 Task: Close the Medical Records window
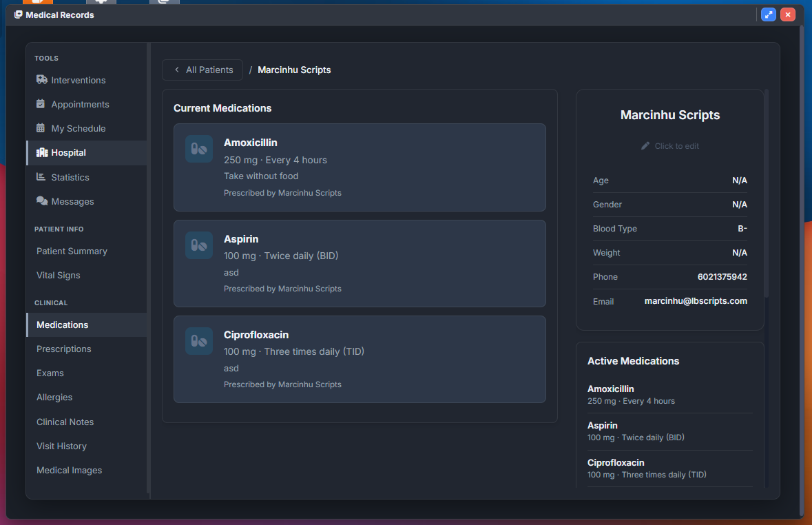coord(788,14)
